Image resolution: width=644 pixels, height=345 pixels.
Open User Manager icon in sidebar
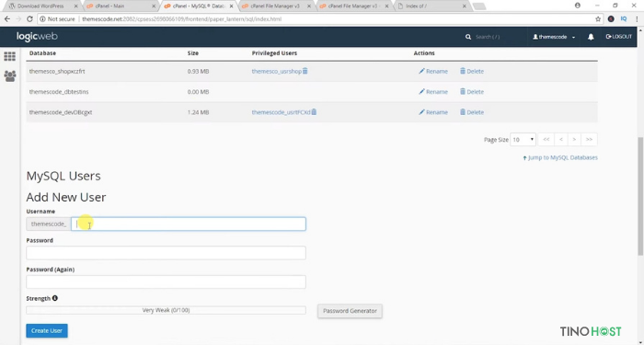10,76
